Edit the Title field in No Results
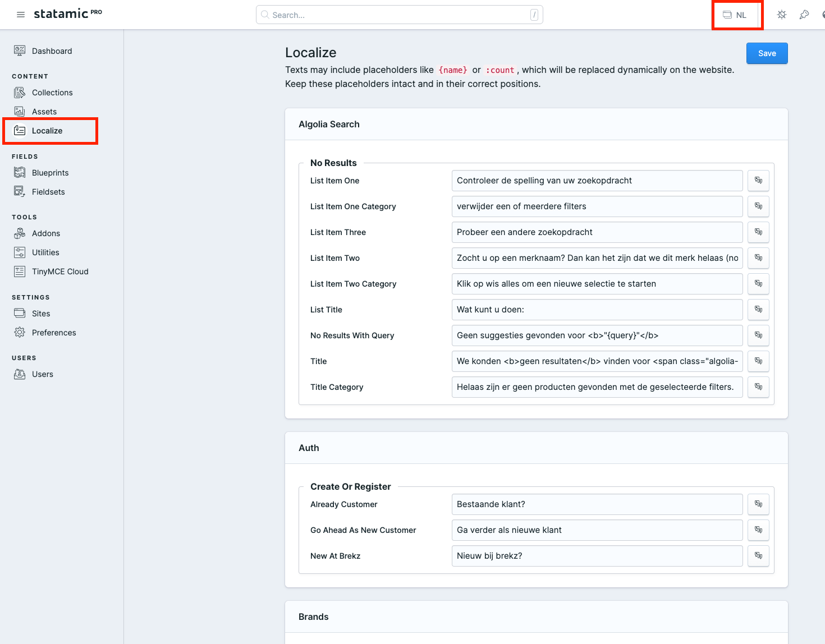825x644 pixels. 597,361
